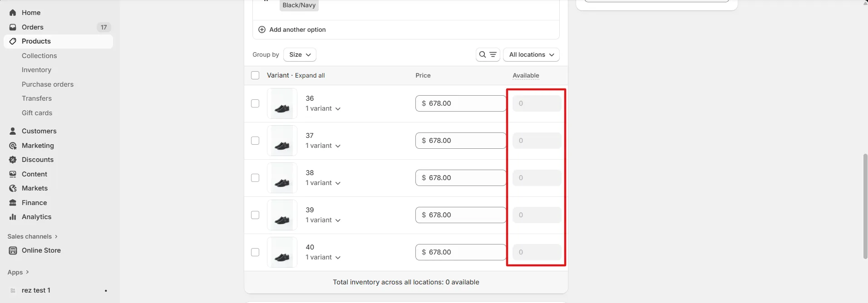Click the shoe thumbnail for size 38
Viewport: 868px width, 303px height.
click(x=282, y=178)
